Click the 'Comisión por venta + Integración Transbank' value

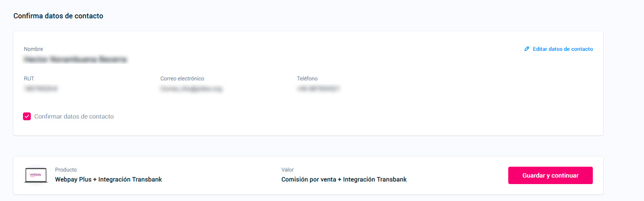point(344,179)
